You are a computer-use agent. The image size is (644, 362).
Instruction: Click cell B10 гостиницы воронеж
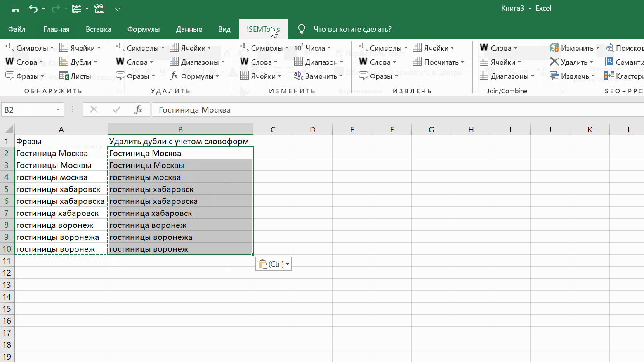pos(180,249)
